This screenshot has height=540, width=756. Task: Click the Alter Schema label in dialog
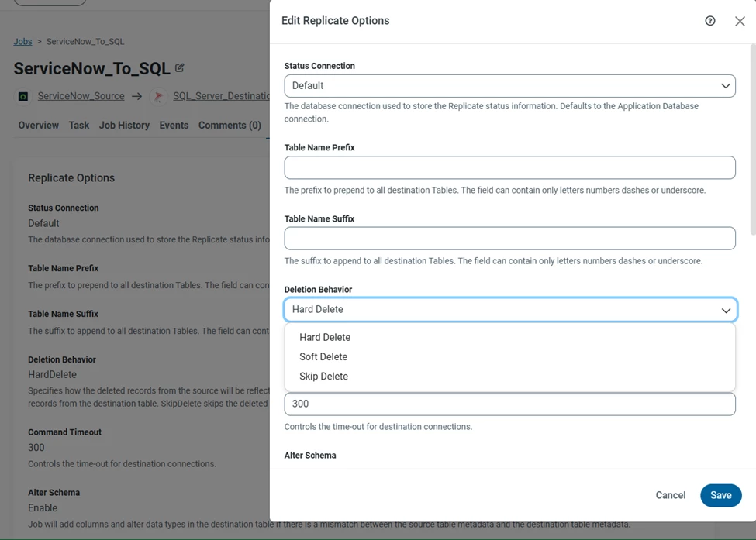click(310, 456)
